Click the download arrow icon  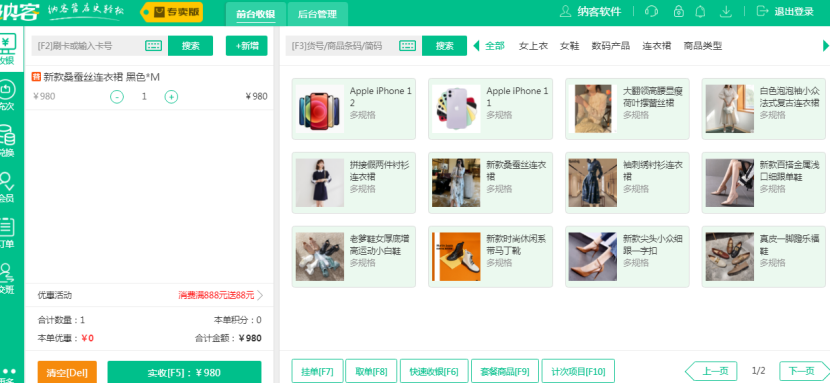point(726,11)
